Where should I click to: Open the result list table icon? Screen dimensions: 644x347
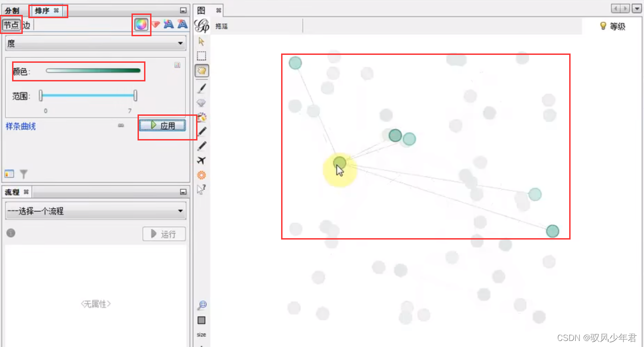(x=10, y=174)
